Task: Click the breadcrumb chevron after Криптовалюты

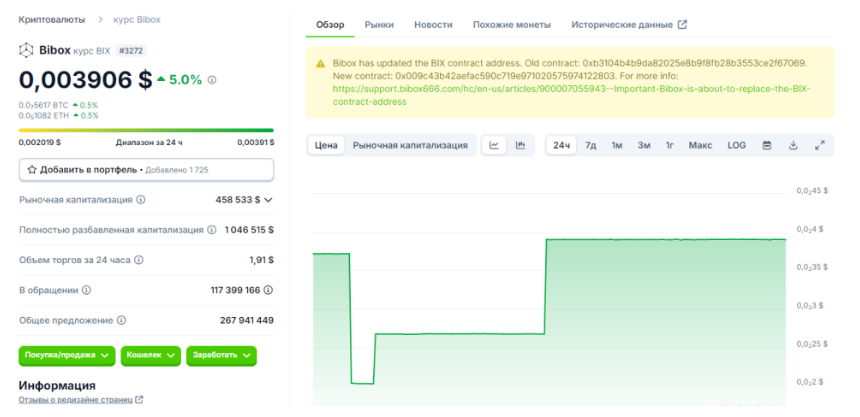Action: pyautogui.click(x=100, y=20)
